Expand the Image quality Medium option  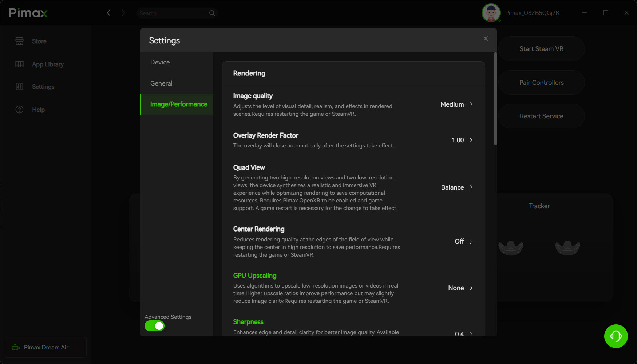pos(456,104)
